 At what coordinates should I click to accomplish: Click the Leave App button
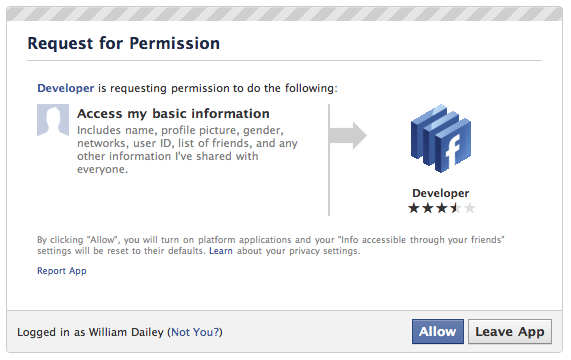(510, 332)
